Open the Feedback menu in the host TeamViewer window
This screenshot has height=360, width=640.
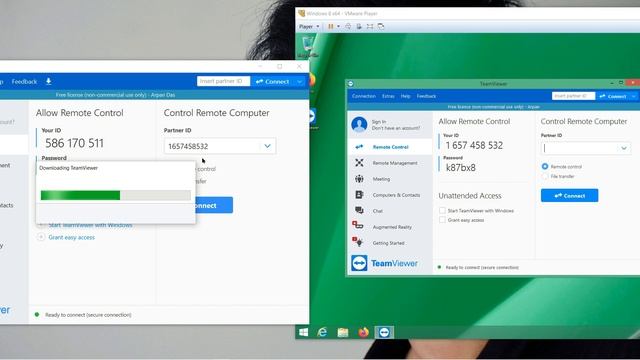tap(24, 82)
